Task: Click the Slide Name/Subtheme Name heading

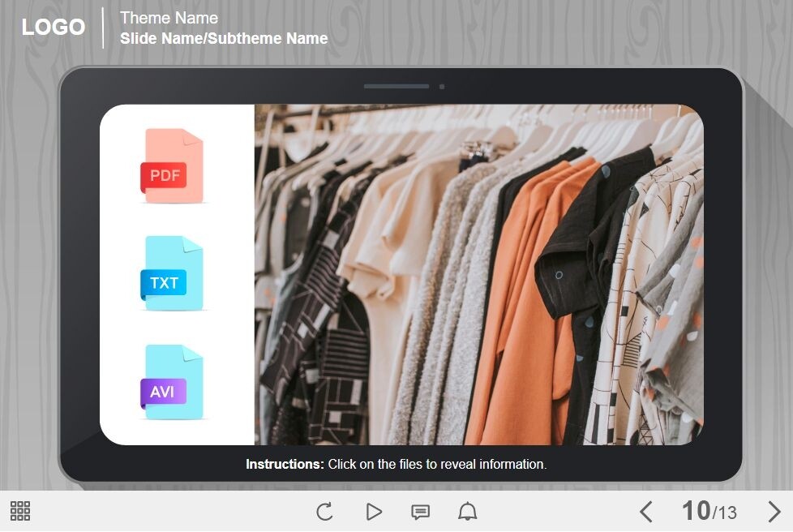Action: 224,38
